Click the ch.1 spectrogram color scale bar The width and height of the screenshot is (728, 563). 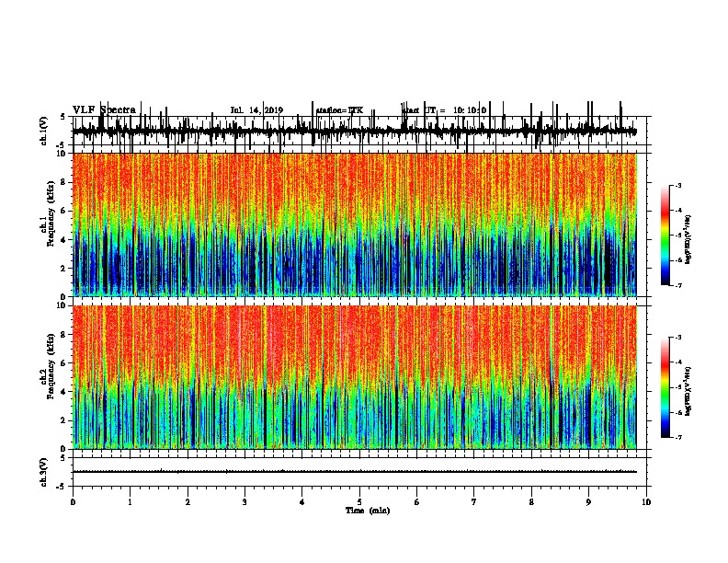665,236
